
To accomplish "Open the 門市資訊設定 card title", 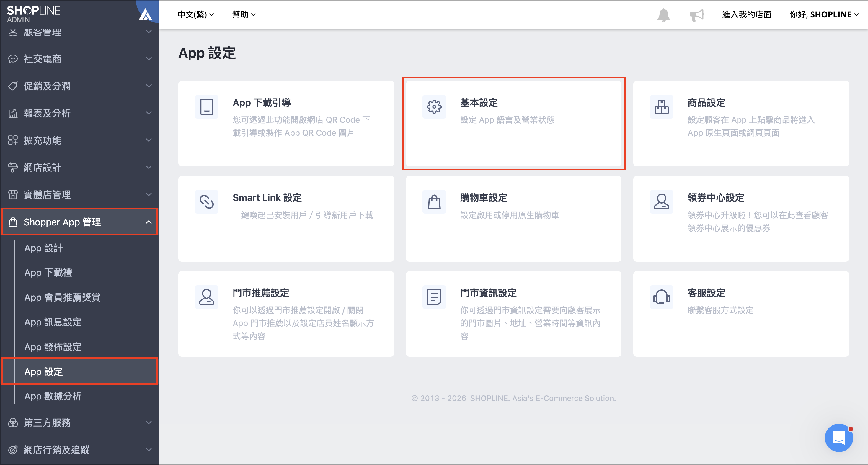I will [x=488, y=293].
